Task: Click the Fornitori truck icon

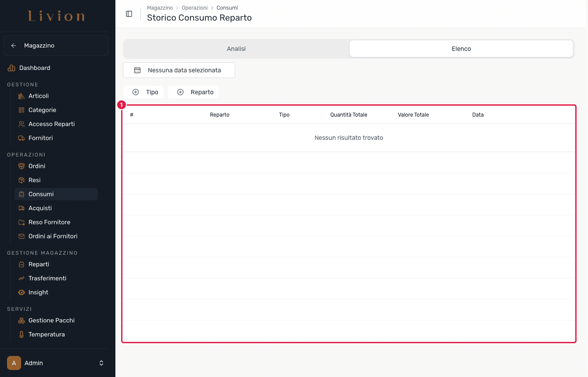Action: tap(21, 138)
